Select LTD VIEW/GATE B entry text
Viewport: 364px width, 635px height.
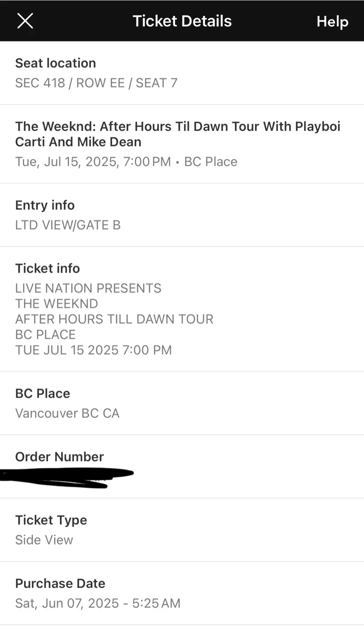68,225
